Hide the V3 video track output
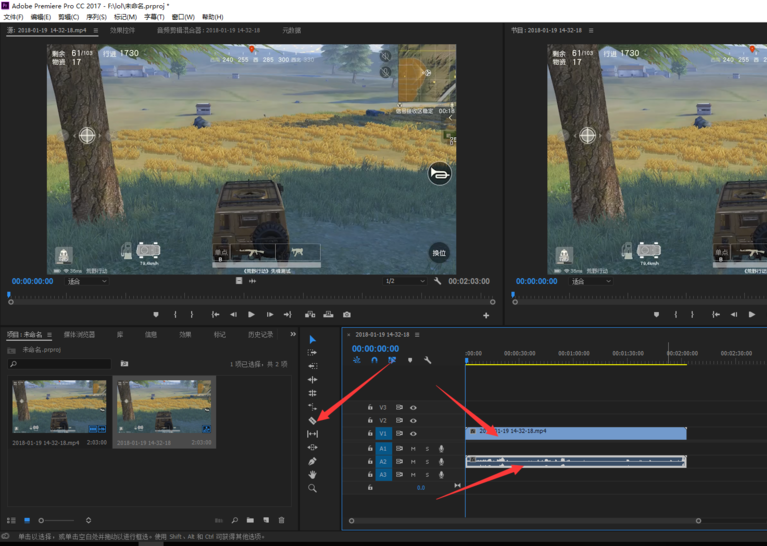The height and width of the screenshot is (546, 767). pyautogui.click(x=413, y=408)
